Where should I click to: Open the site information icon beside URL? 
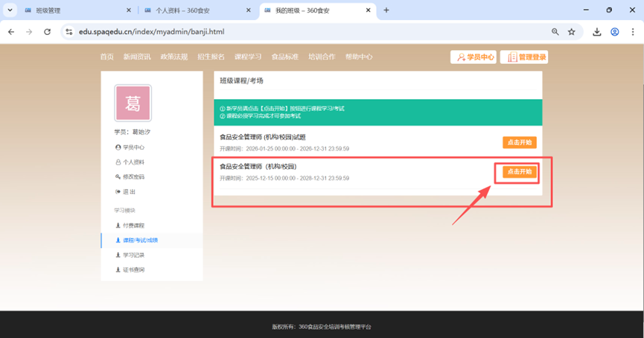point(68,32)
